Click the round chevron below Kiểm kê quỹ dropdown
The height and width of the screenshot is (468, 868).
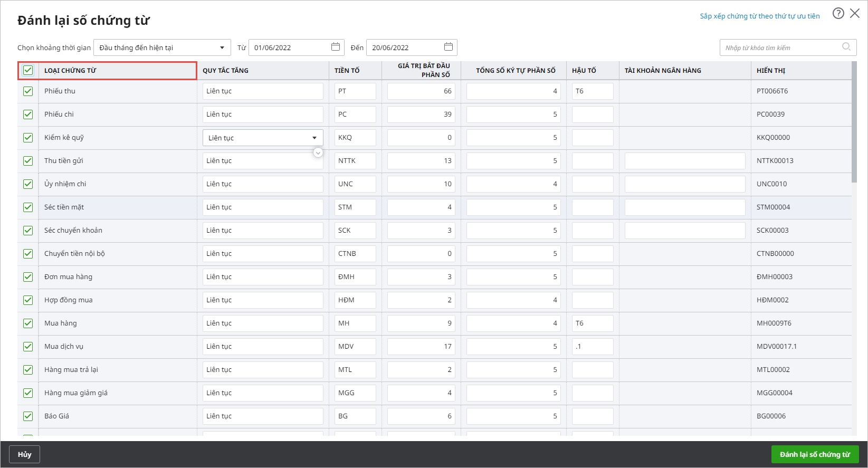click(x=318, y=152)
